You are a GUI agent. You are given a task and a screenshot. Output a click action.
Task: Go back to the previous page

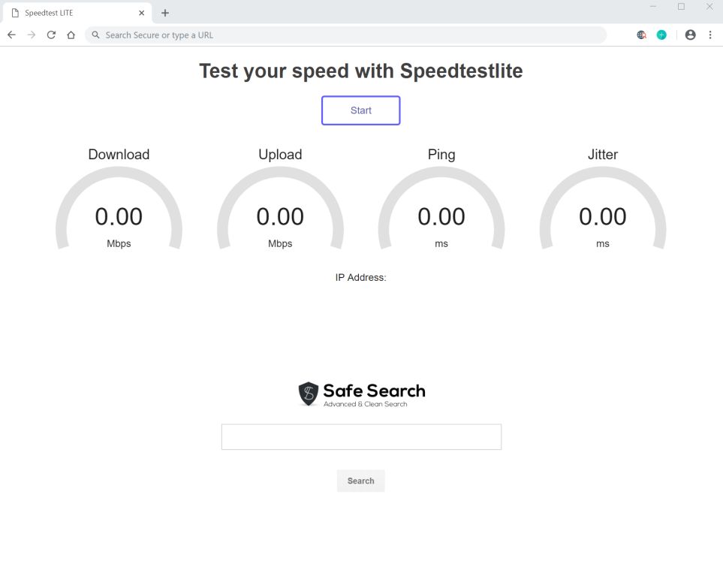(x=11, y=35)
